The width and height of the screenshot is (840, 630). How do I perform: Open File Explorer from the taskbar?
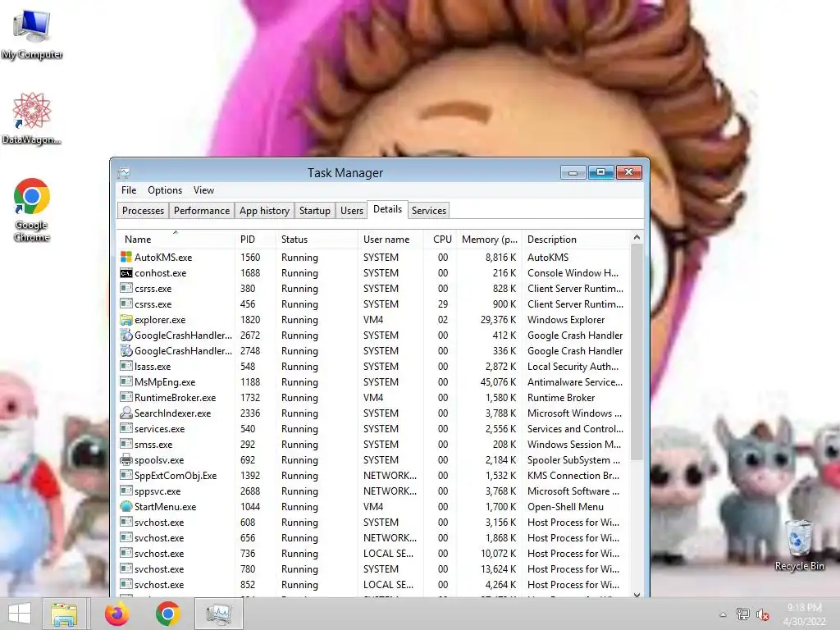coord(64,614)
